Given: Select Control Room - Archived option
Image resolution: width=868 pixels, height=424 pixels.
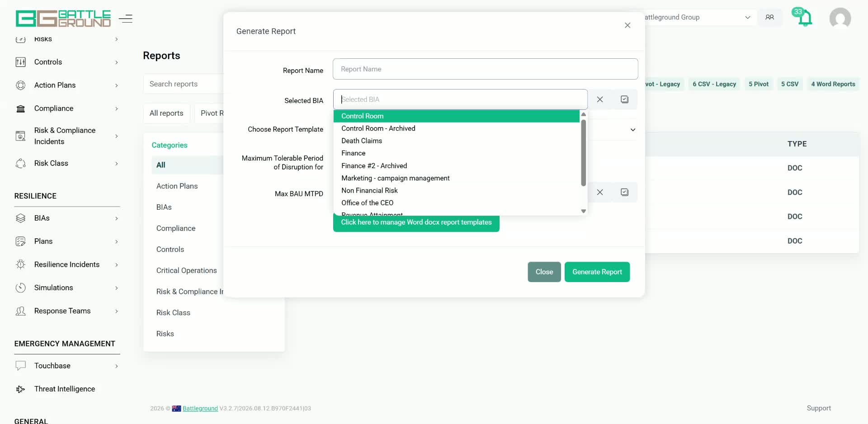Looking at the screenshot, I should click(x=457, y=128).
